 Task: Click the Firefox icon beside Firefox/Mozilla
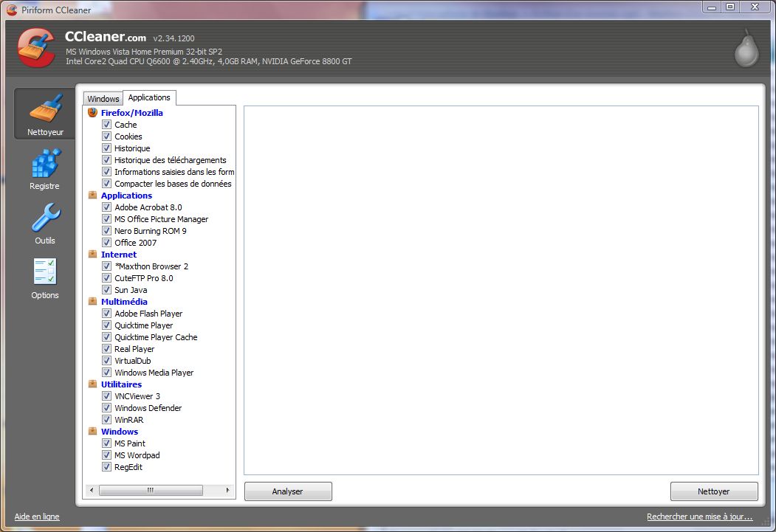pos(92,112)
